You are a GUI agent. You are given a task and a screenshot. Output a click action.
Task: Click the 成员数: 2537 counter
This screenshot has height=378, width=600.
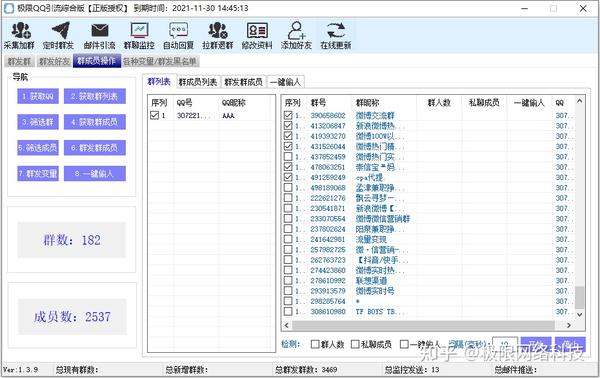[72, 316]
